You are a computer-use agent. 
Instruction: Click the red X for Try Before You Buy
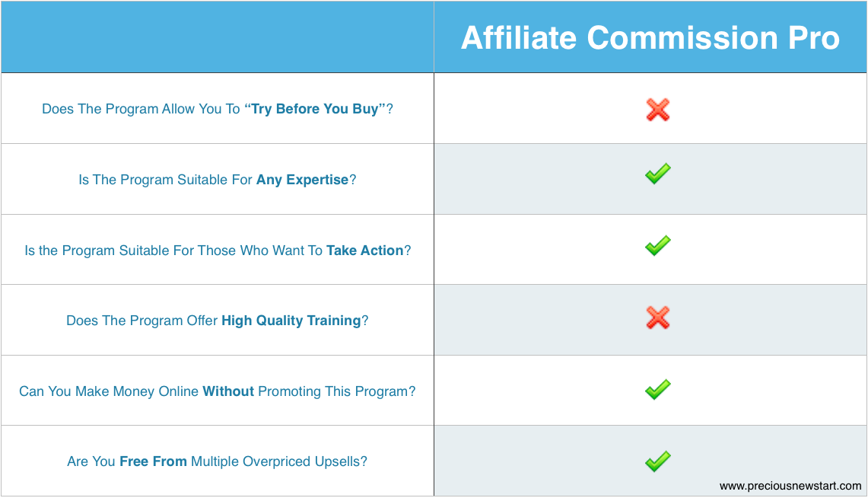pos(657,109)
